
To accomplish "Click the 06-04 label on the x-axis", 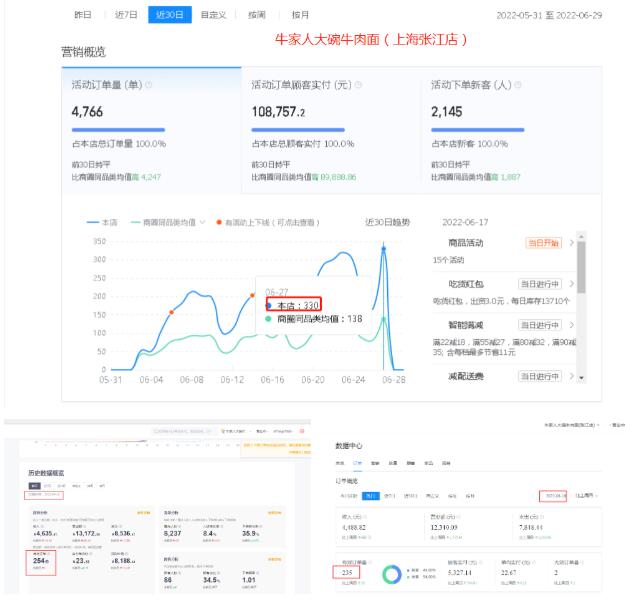I will (151, 380).
